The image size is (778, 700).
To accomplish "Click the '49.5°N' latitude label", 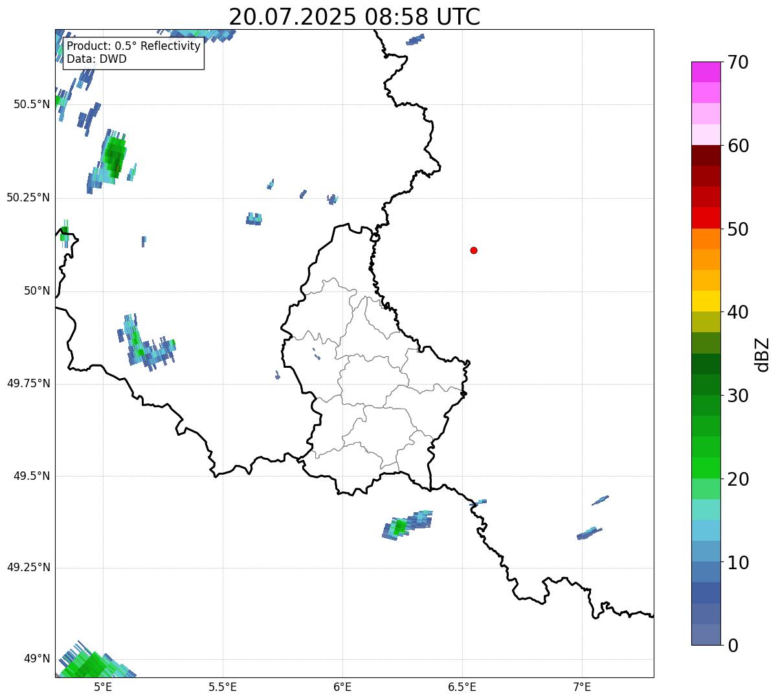I will (x=32, y=476).
